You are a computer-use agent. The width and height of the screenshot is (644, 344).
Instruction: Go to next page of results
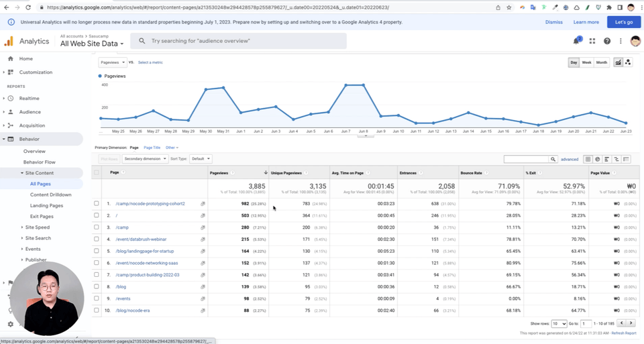pos(631,323)
